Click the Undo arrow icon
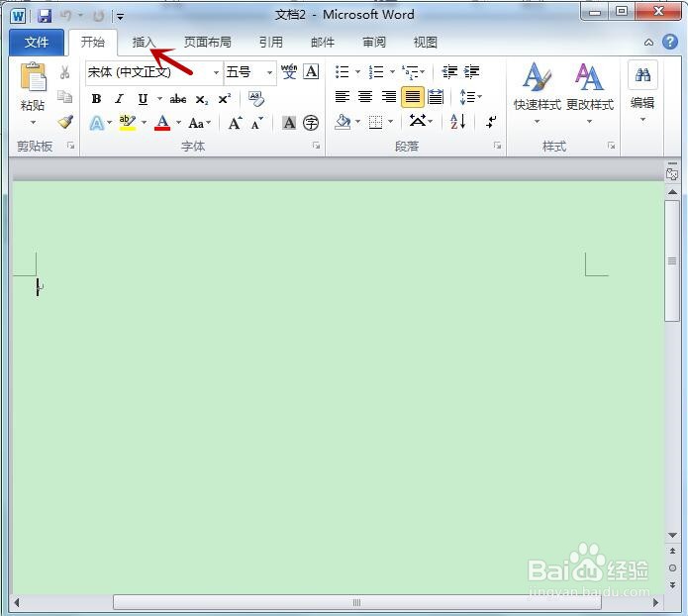 [x=65, y=16]
